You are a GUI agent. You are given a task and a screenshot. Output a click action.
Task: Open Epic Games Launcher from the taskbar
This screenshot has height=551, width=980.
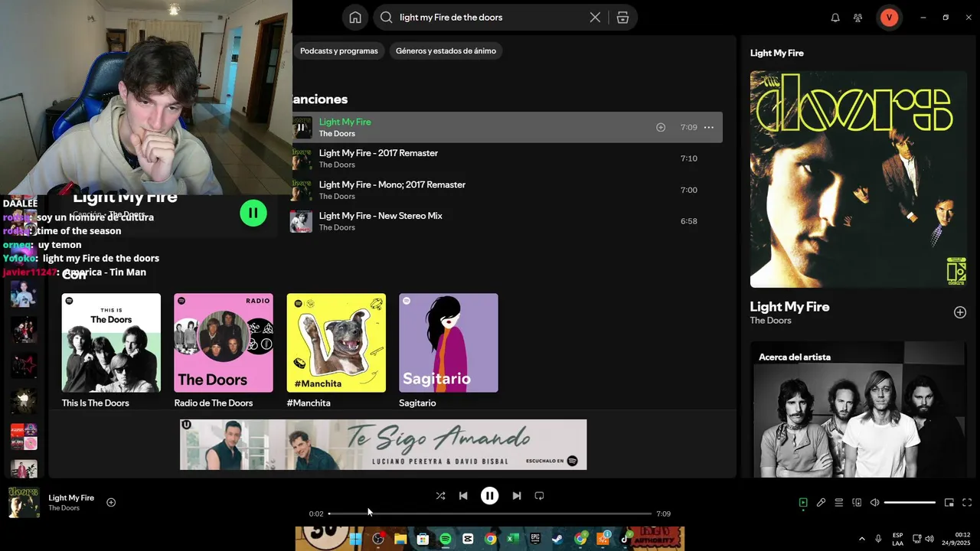point(535,539)
